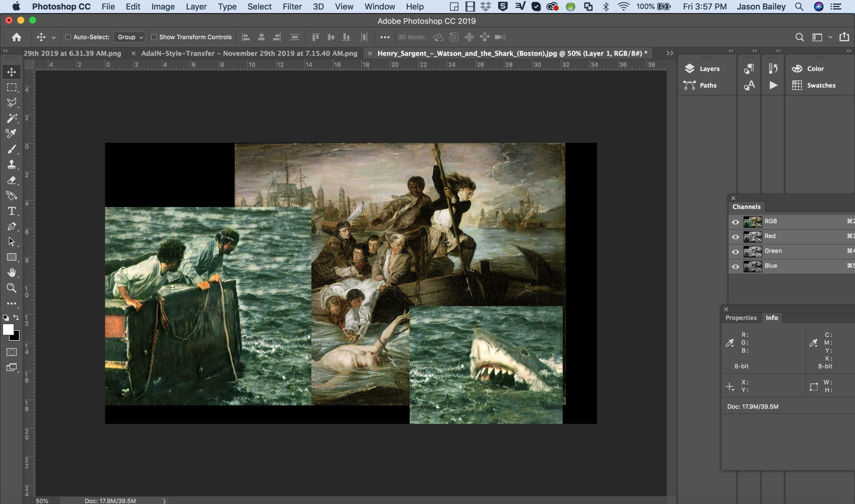Swap foreground and background colors
Image resolution: width=855 pixels, height=504 pixels.
[x=16, y=317]
